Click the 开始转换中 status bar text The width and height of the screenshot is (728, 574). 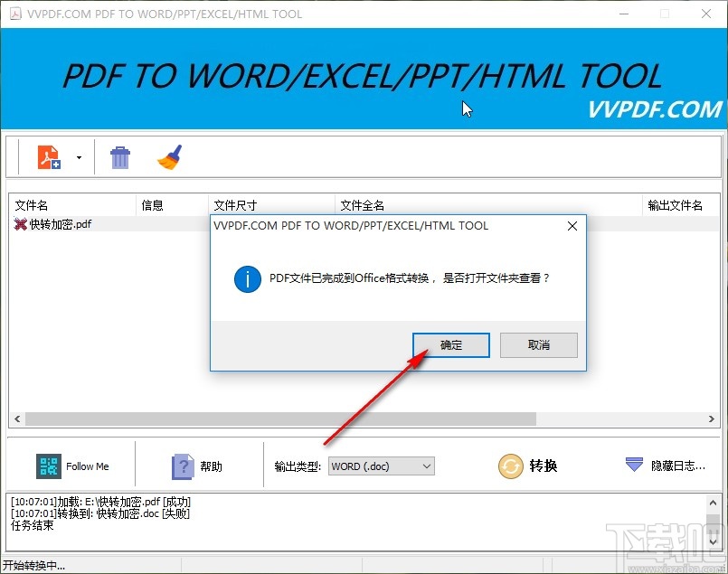32,565
